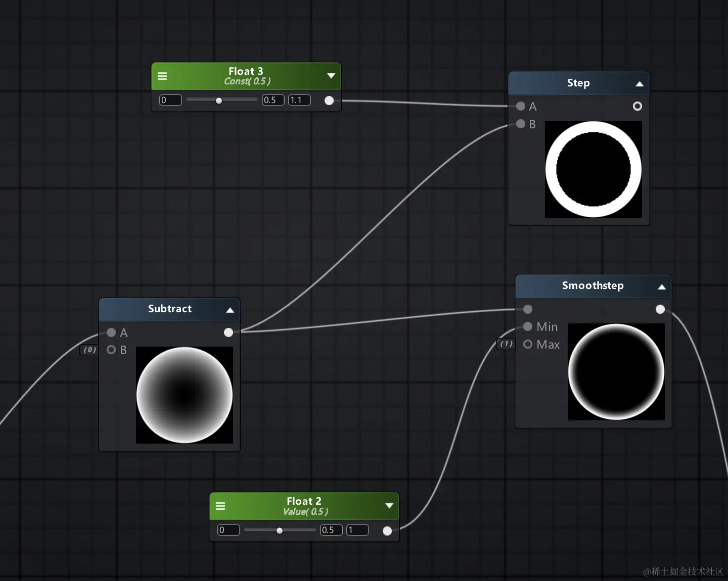This screenshot has height=581, width=728.
Task: Expand the Float 3 node dropdown arrow
Action: click(x=331, y=76)
